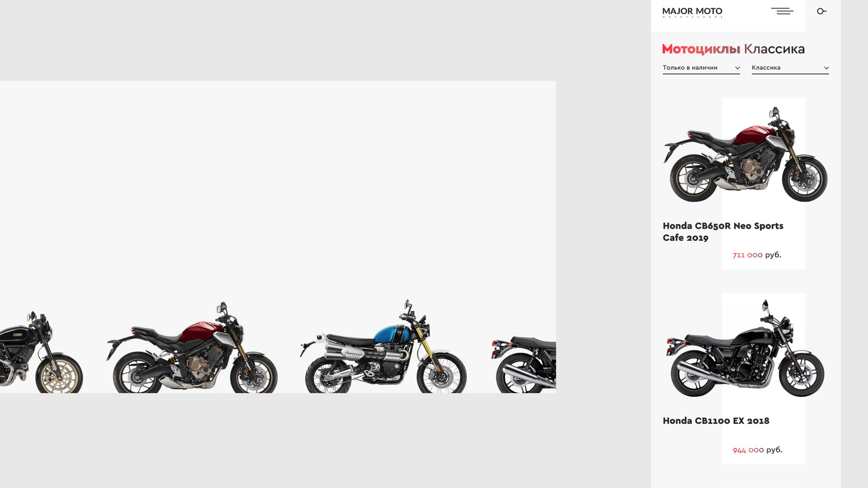This screenshot has height=488, width=868.
Task: Open the 'Honda CB1100 EX 2018' title link
Action: click(x=716, y=421)
